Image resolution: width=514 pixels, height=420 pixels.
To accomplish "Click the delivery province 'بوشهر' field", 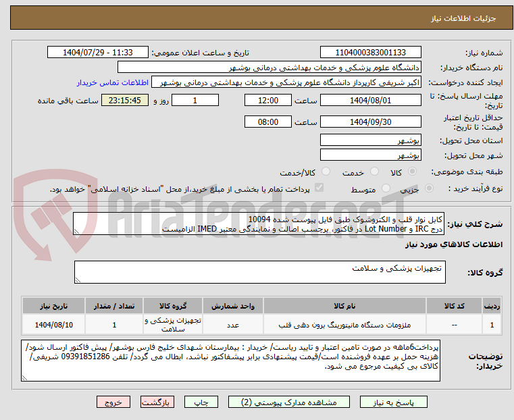I will point(370,140).
